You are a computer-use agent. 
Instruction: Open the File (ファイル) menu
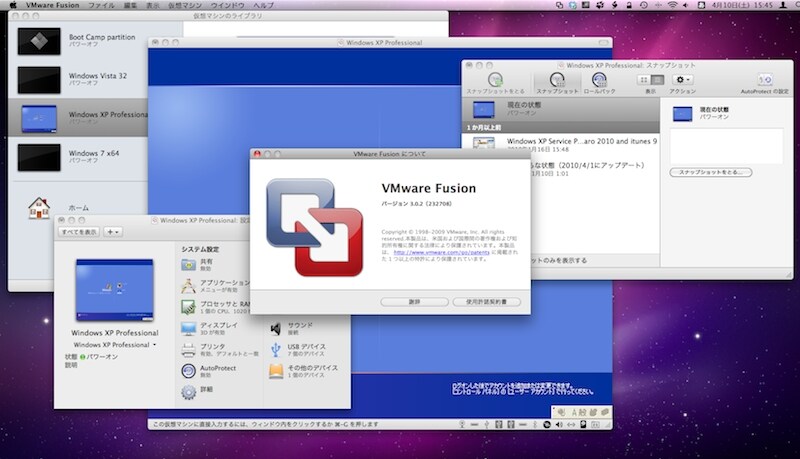[x=101, y=5]
